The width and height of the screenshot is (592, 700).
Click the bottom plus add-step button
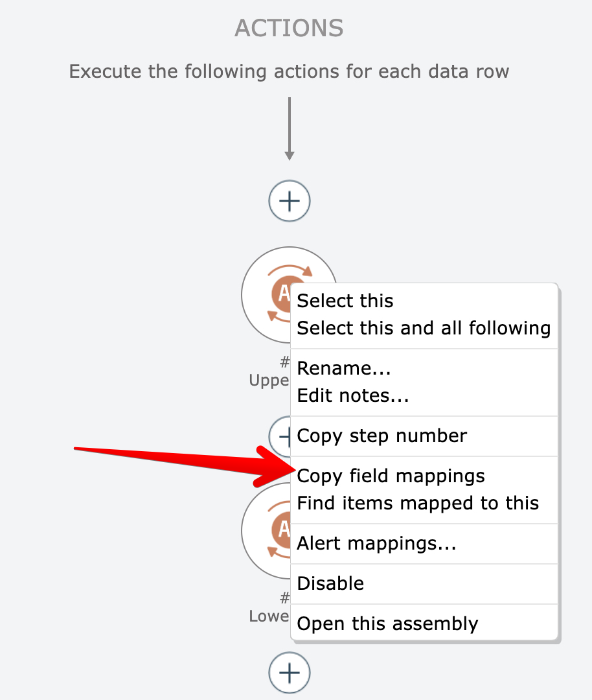click(x=290, y=673)
